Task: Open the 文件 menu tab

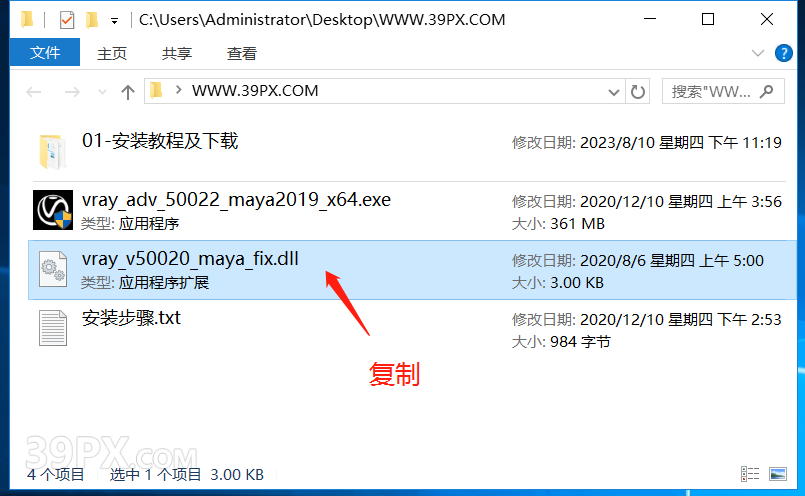Action: pos(45,52)
